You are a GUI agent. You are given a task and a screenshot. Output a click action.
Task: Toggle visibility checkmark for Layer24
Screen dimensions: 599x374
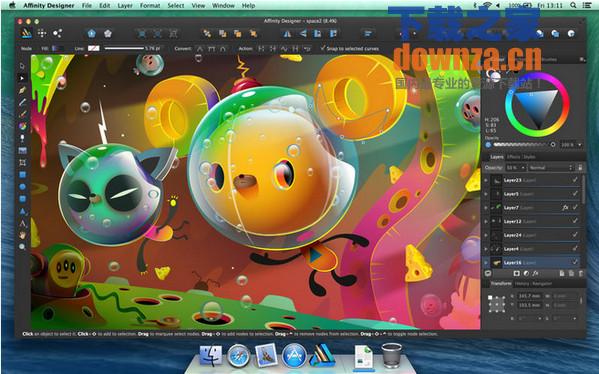[x=575, y=235]
